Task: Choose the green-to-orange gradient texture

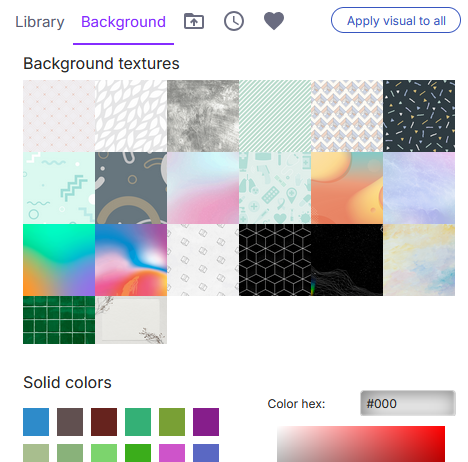Action: pos(59,260)
